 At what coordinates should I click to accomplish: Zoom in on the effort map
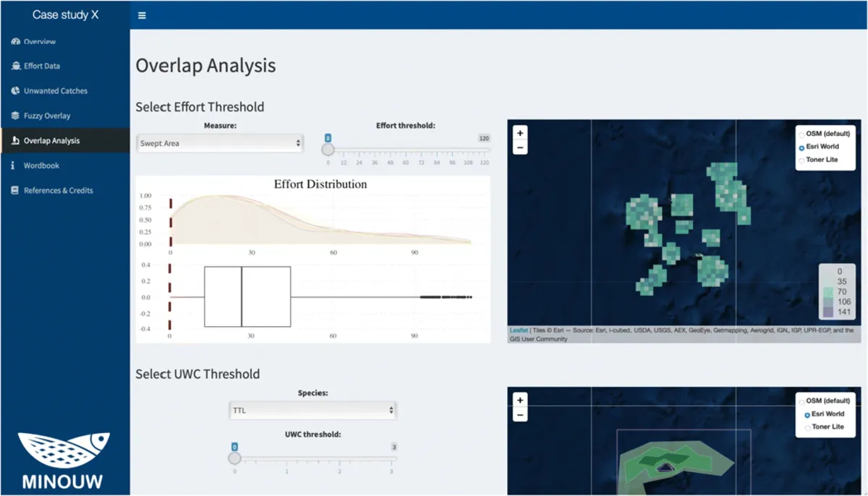point(520,133)
